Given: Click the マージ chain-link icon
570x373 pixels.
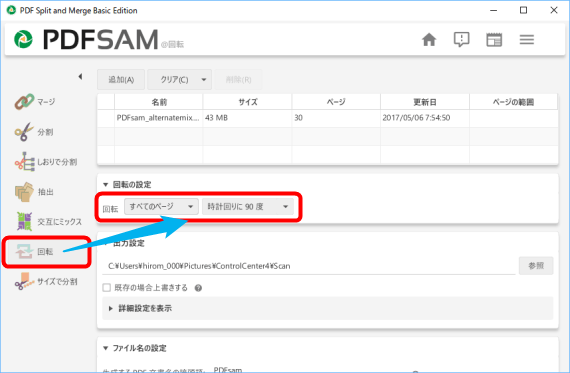Looking at the screenshot, I should pyautogui.click(x=24, y=102).
